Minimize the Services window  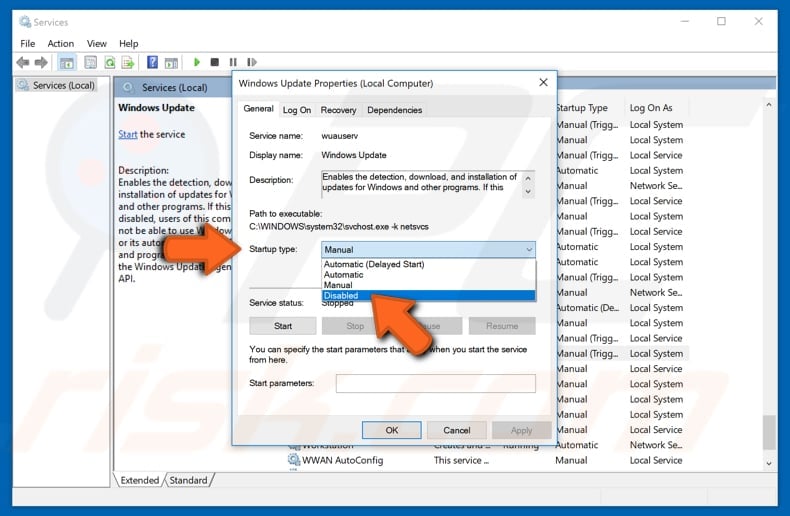click(x=684, y=21)
